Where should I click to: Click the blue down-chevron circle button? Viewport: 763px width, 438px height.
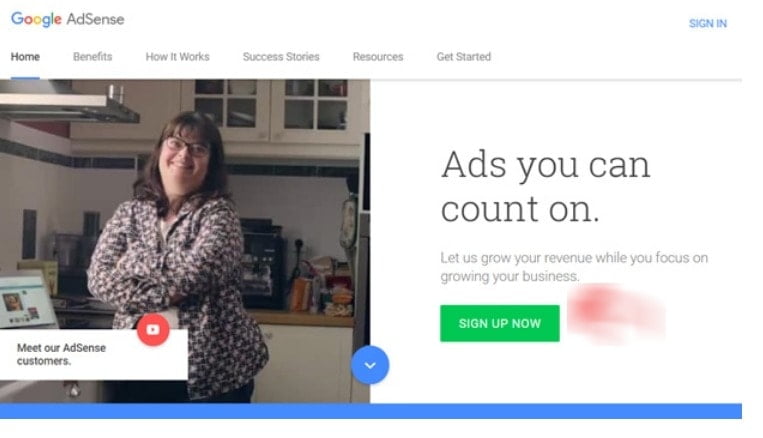pyautogui.click(x=370, y=365)
